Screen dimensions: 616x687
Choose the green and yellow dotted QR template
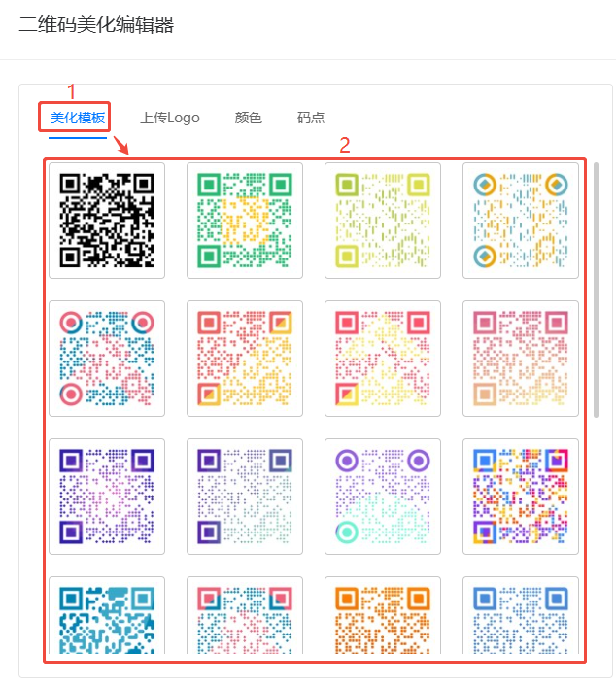(245, 221)
